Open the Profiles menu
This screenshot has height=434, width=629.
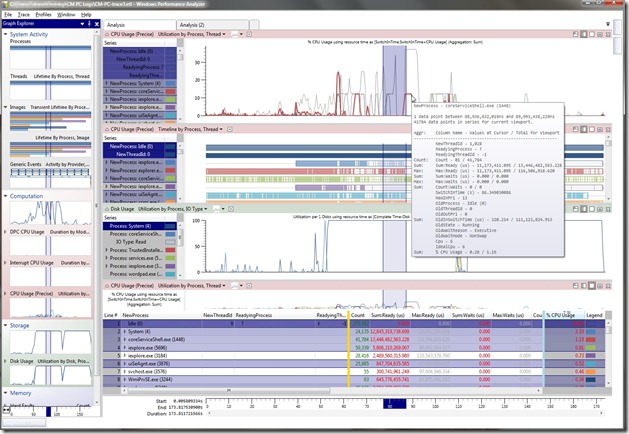(x=44, y=15)
